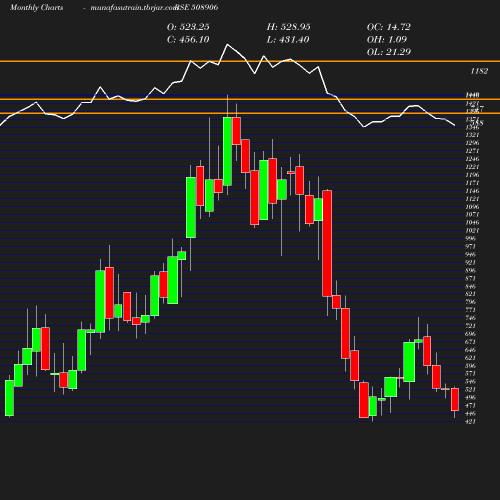
Task: Click the 1271 price axis label
Action: pyautogui.click(x=472, y=151)
